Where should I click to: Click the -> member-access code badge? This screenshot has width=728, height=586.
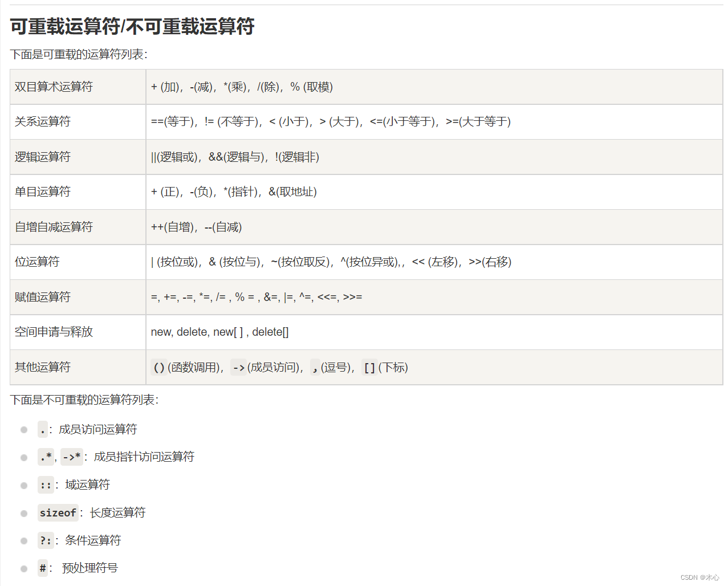point(238,368)
